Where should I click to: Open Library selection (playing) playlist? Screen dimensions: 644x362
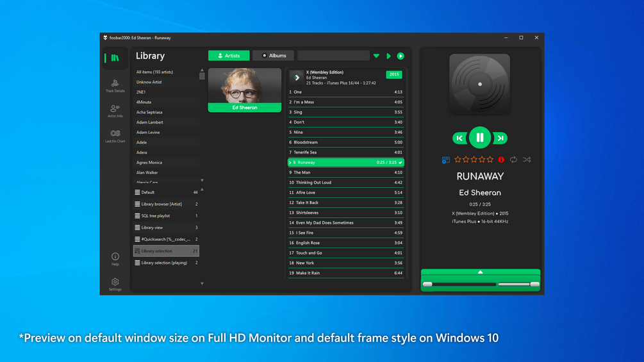[167, 263]
